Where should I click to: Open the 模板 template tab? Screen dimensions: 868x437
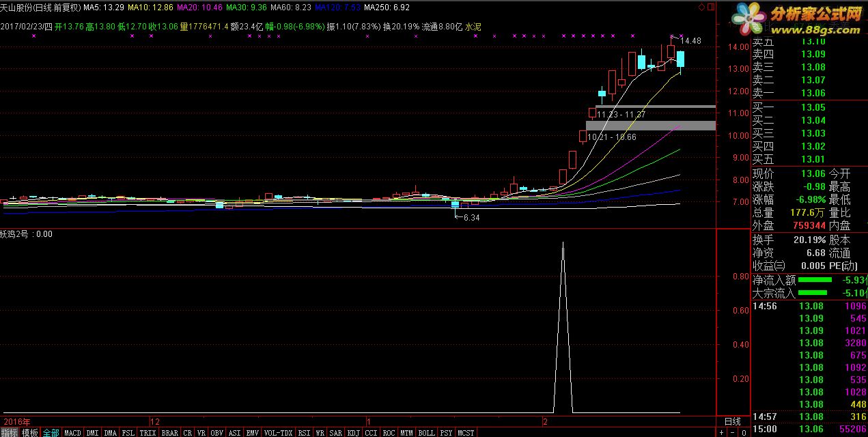point(30,433)
